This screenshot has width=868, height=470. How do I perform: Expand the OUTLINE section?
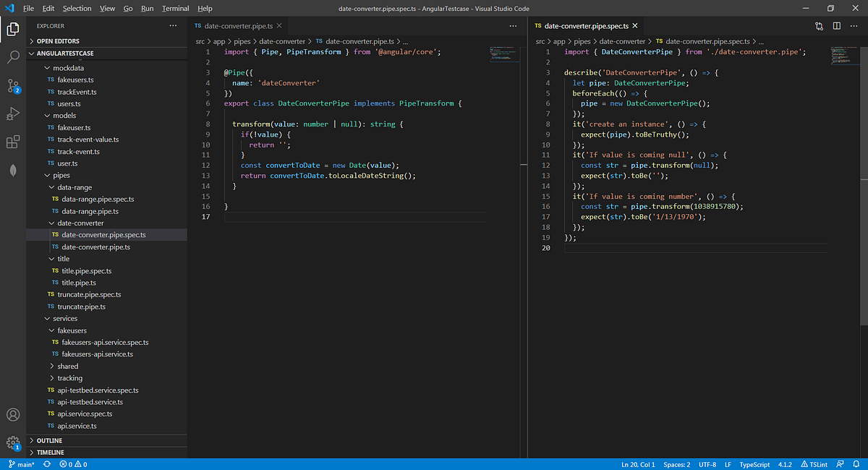pyautogui.click(x=49, y=440)
